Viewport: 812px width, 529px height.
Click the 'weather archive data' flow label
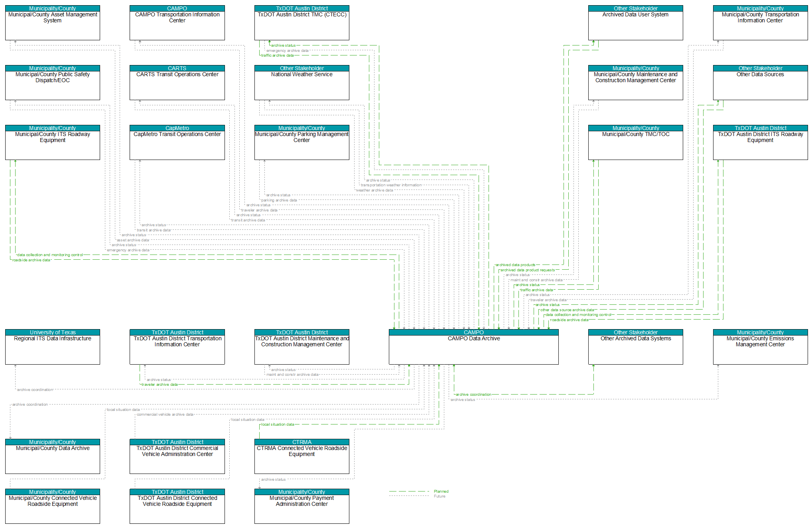[374, 190]
